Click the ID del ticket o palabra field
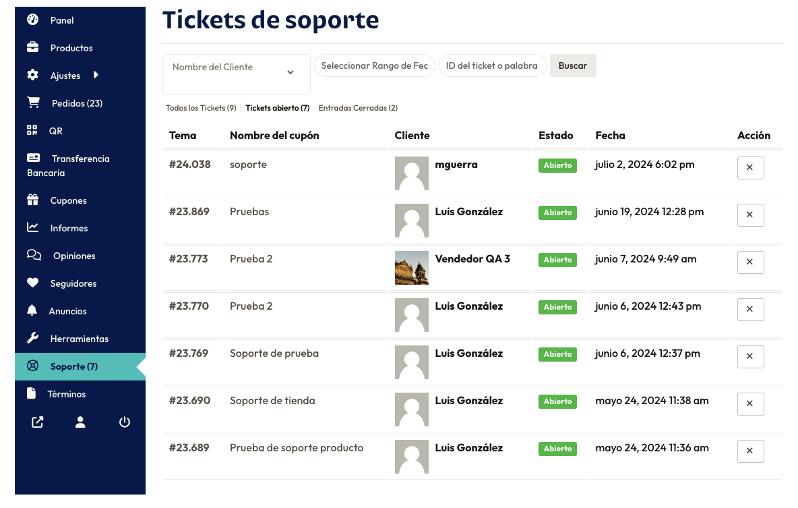The width and height of the screenshot is (798, 508). [x=491, y=66]
